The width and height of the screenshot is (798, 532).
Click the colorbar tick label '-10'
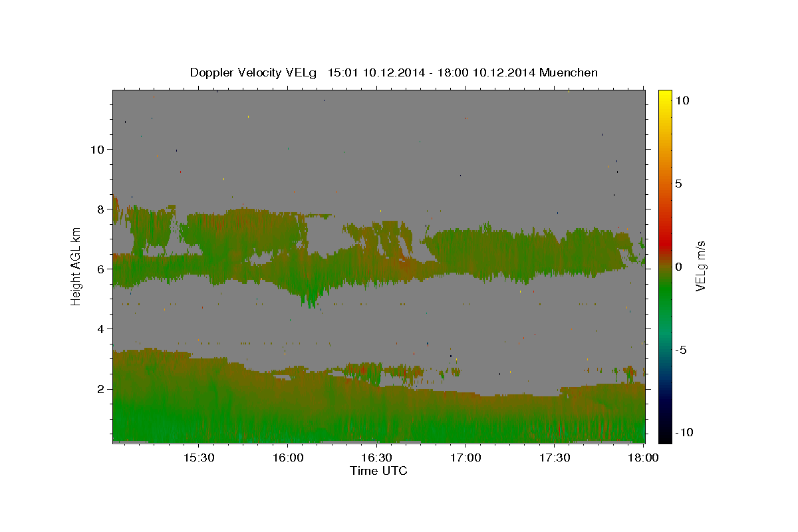(684, 433)
